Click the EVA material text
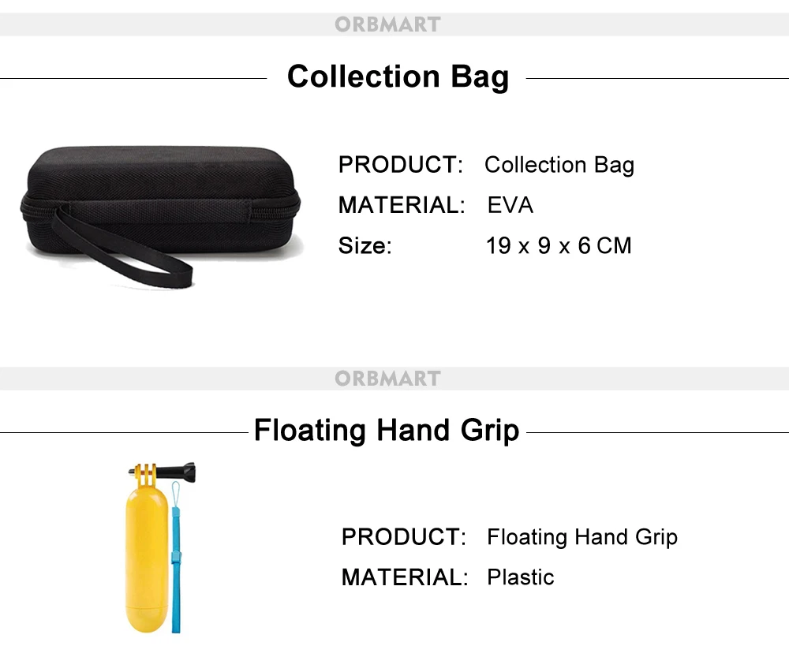Viewport: 789px width, 672px height. 510,206
